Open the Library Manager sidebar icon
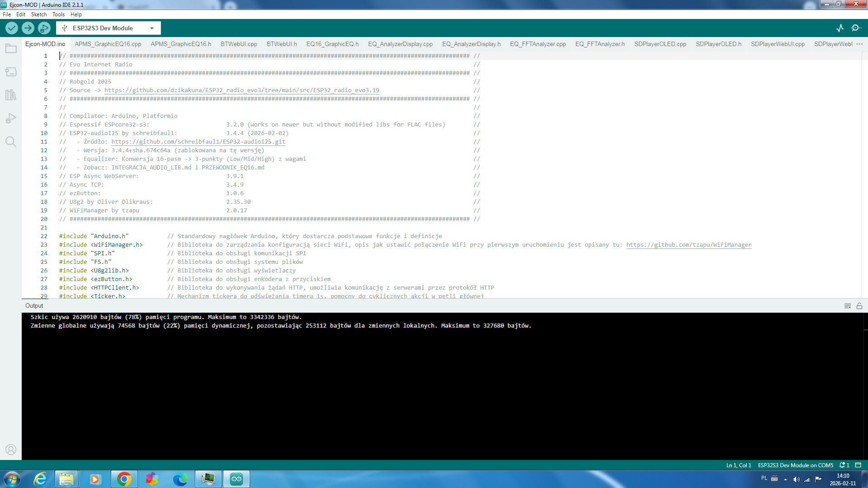 11,95
